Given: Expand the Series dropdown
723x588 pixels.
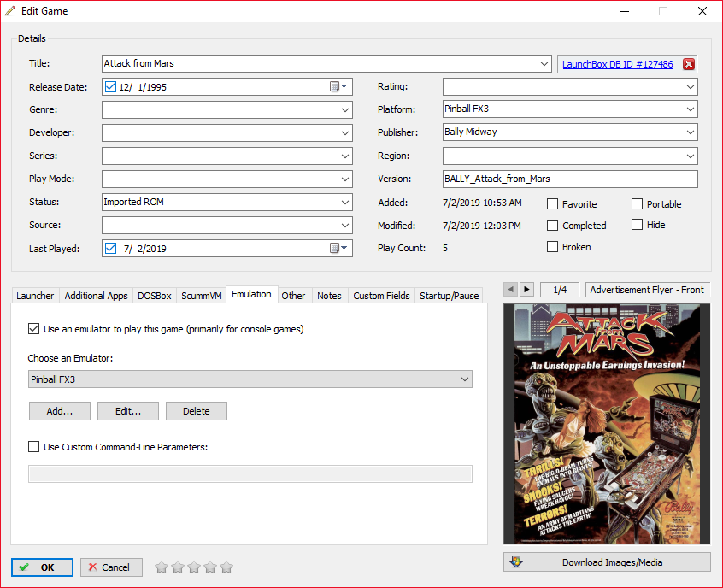Looking at the screenshot, I should click(x=345, y=156).
